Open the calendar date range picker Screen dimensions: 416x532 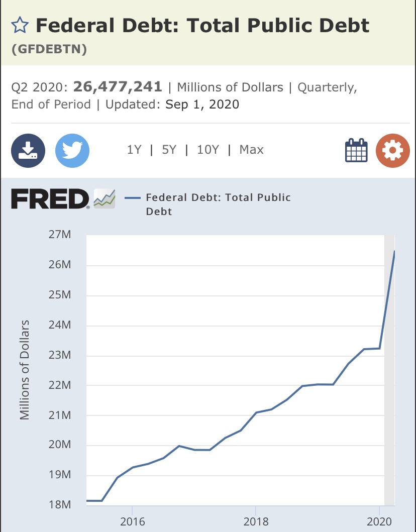[x=356, y=150]
